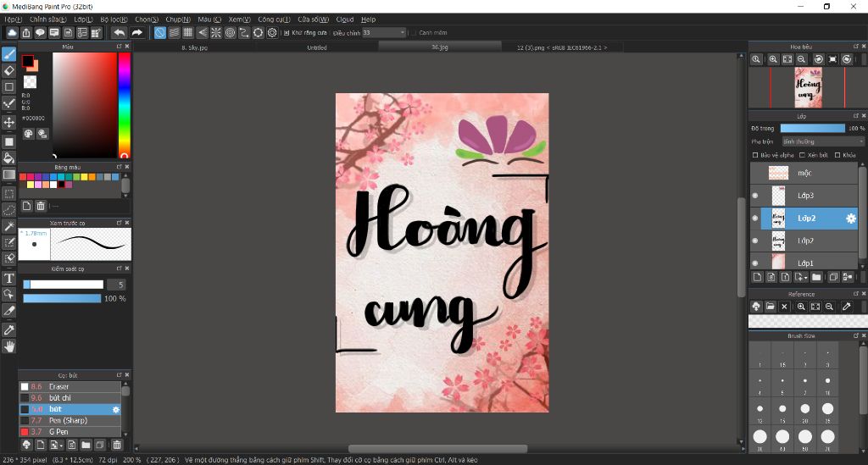Screen dimensions: 868x465
Task: Select the Text tool
Action: 8,278
